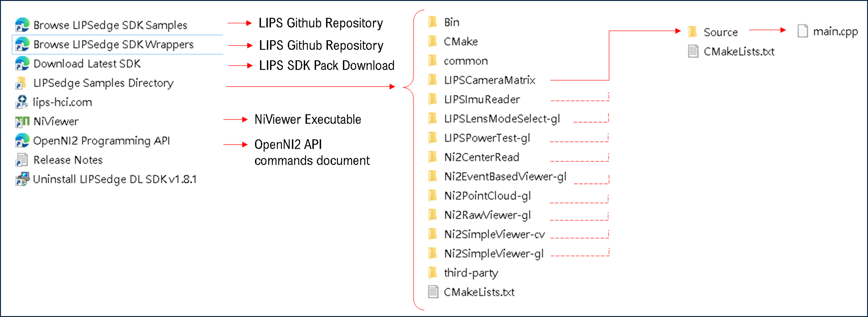Open the LIPSCameraMatrix folder
Image resolution: width=868 pixels, height=317 pixels.
point(489,80)
